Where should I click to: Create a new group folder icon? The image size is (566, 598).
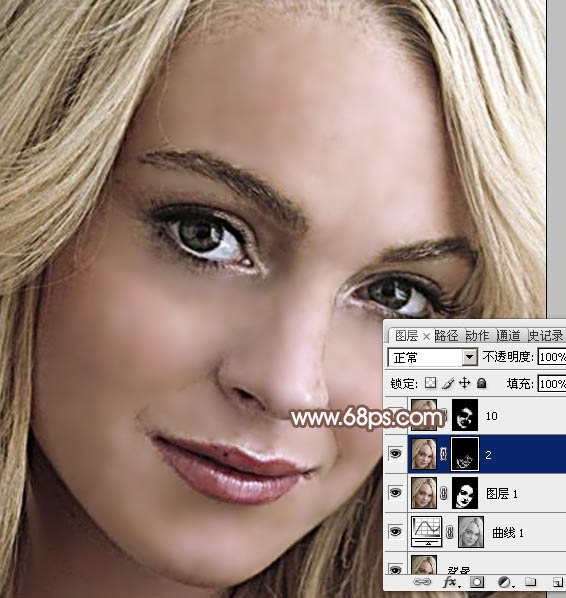click(530, 582)
